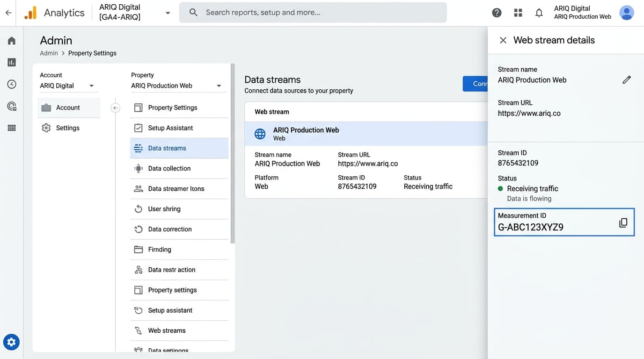Click the blue Connect button in Data streams

(x=475, y=84)
